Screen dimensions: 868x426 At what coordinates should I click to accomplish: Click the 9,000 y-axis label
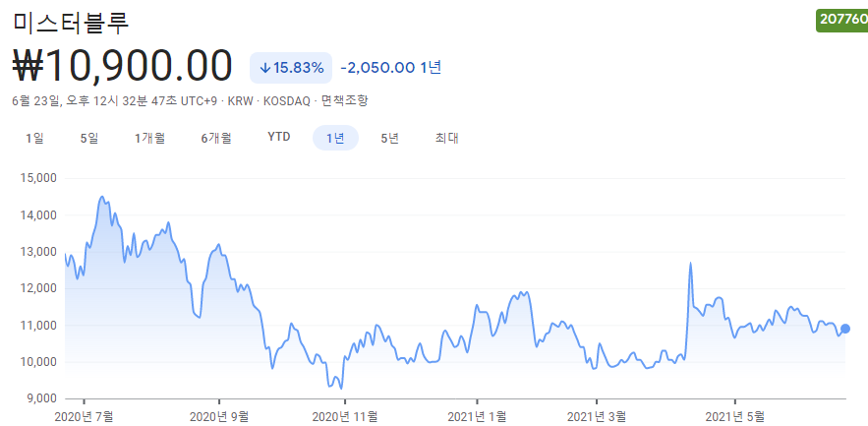click(x=41, y=398)
